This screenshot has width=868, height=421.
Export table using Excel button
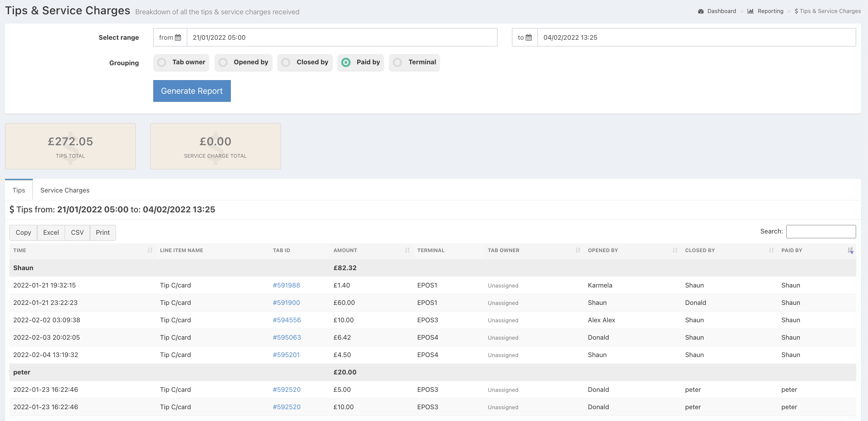(x=51, y=233)
